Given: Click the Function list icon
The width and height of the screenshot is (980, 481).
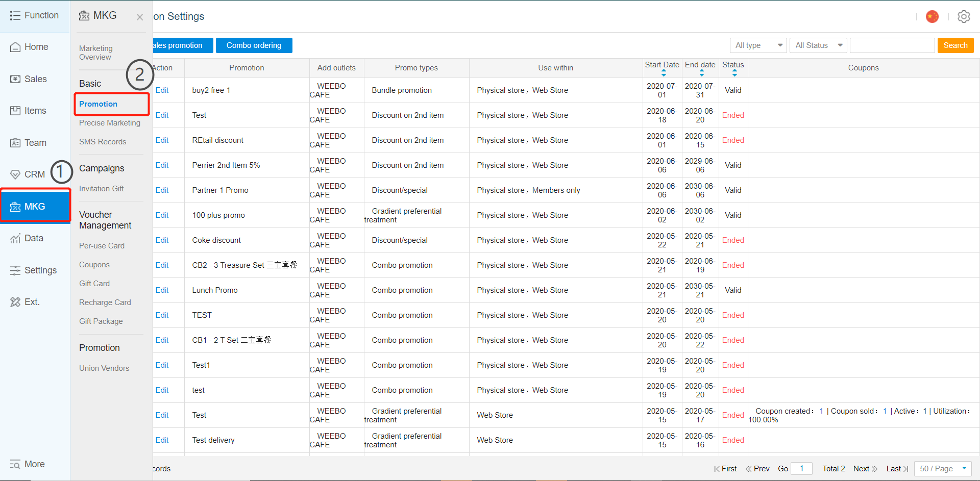Looking at the screenshot, I should (x=15, y=15).
